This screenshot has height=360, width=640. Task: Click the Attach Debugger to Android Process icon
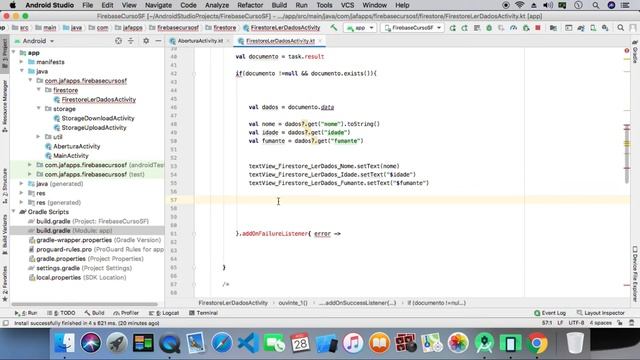coord(526,28)
